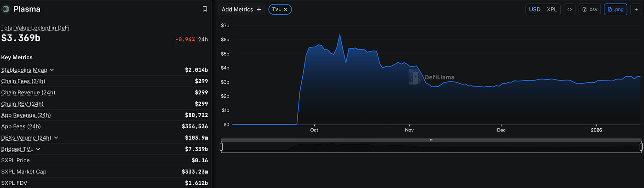Click the left handle of range slider

click(221, 147)
